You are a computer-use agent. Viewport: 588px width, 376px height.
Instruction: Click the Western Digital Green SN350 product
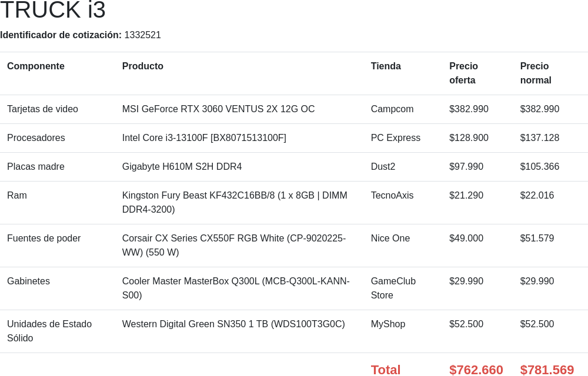(233, 324)
